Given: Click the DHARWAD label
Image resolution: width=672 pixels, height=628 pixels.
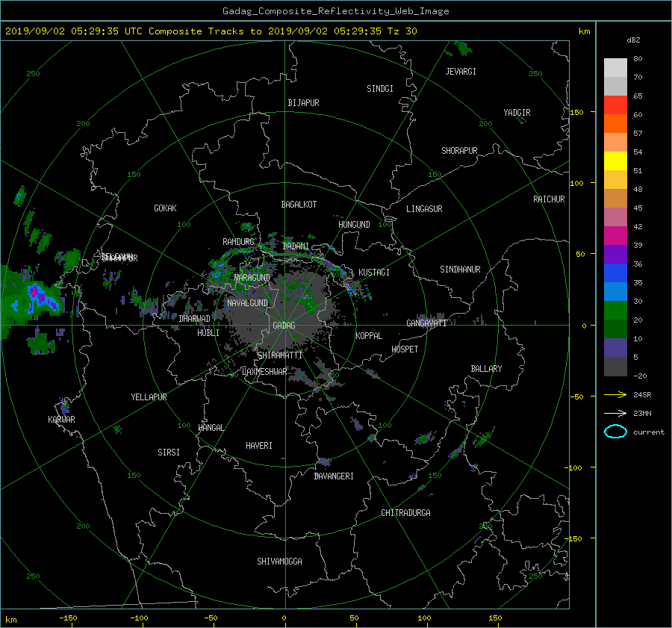Looking at the screenshot, I should [x=195, y=319].
